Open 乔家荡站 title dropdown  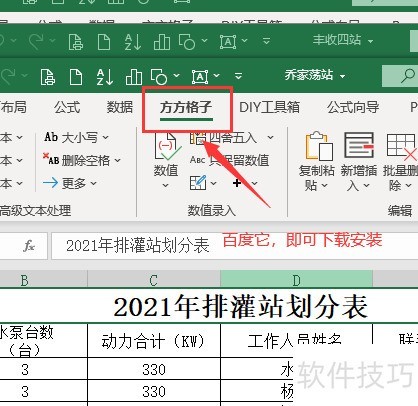click(342, 76)
